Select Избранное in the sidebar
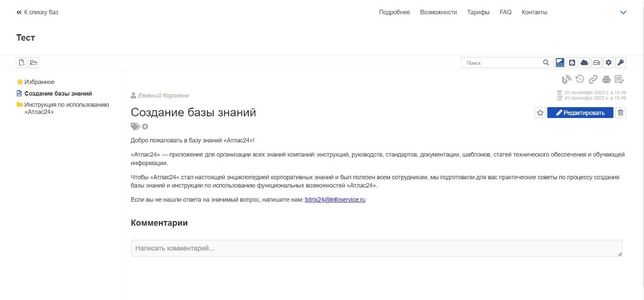This screenshot has width=644, height=300. 35,82
